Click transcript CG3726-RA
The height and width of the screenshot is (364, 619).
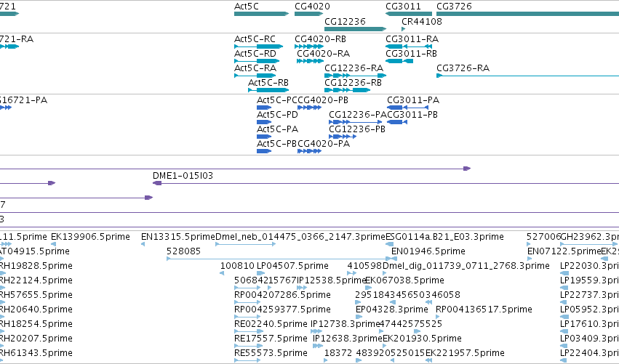point(463,68)
